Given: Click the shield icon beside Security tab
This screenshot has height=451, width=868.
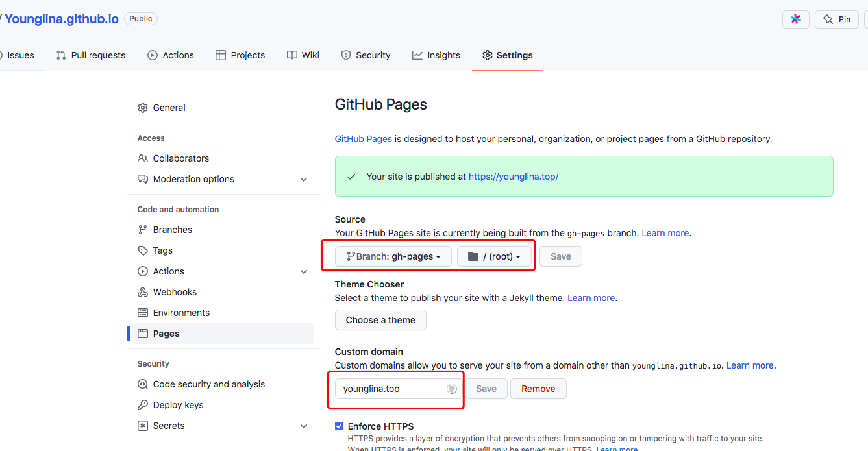Looking at the screenshot, I should (x=346, y=55).
